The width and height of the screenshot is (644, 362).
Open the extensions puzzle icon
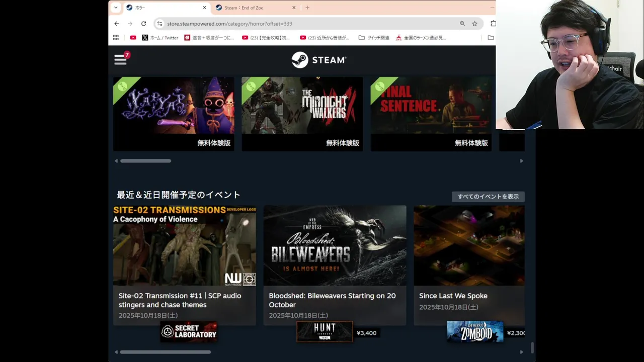point(493,24)
